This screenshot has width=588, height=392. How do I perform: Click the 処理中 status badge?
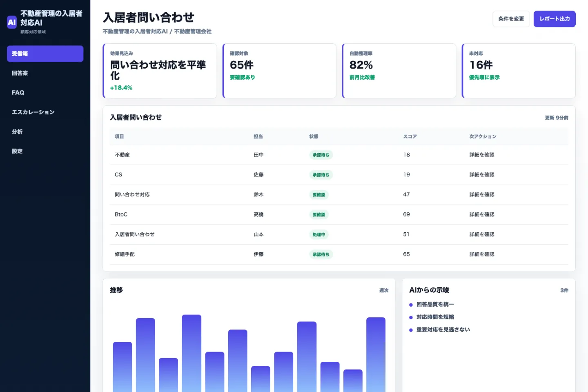coord(319,235)
